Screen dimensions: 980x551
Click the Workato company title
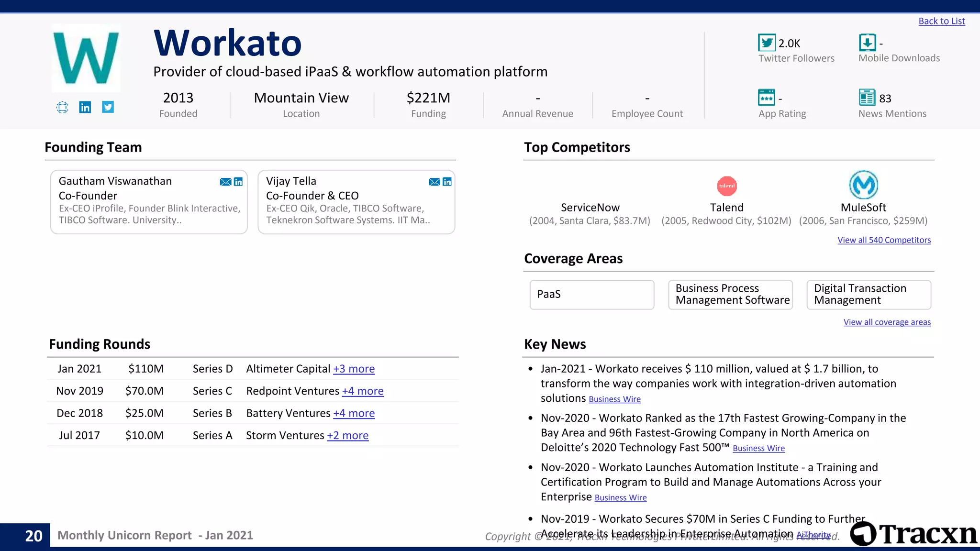pyautogui.click(x=228, y=43)
